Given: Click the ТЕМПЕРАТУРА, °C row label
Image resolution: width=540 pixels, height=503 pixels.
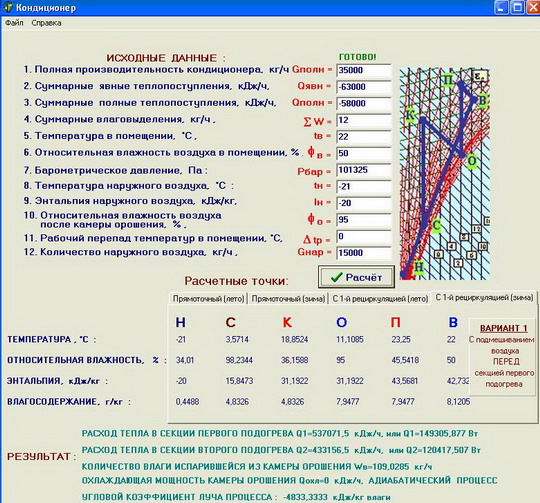Looking at the screenshot, I should point(52,339).
